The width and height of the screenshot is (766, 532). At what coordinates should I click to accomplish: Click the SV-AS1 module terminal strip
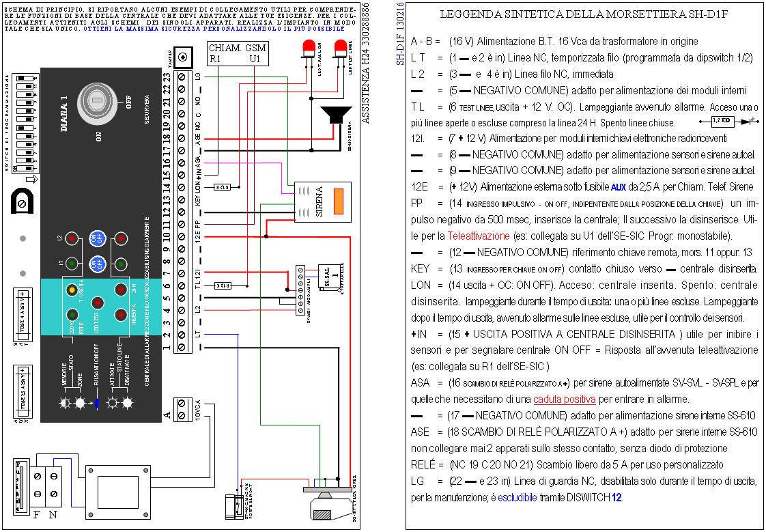click(300, 290)
